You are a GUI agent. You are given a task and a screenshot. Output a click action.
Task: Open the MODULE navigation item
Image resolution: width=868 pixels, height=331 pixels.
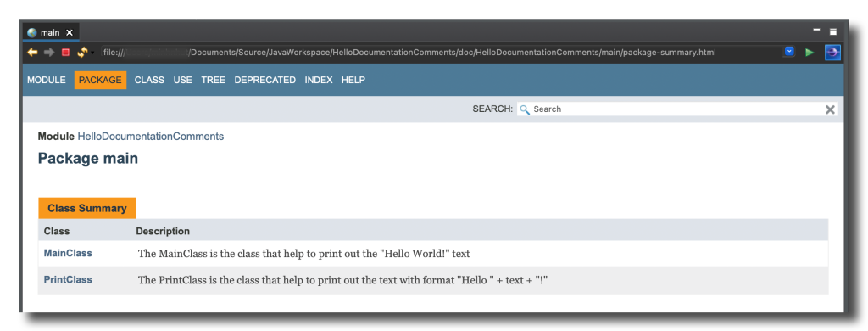pos(47,80)
